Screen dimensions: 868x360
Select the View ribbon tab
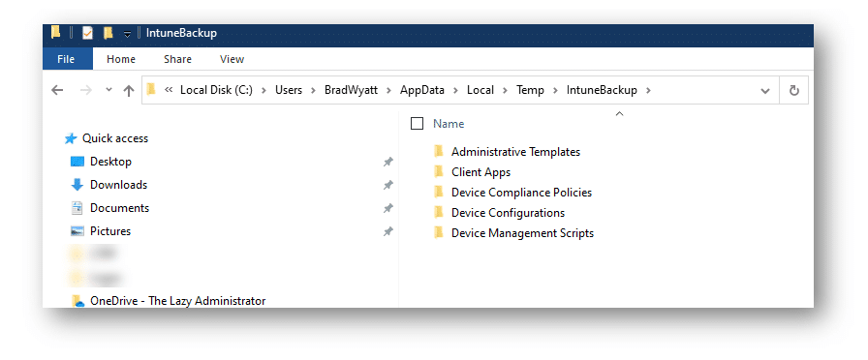[x=232, y=59]
